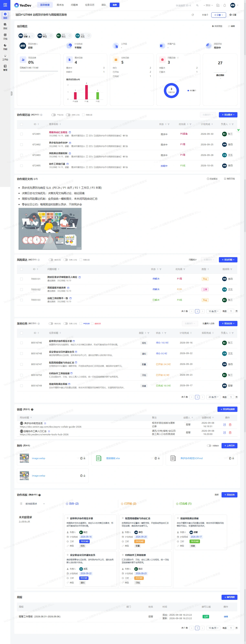Check the 隐藏头图 box in 协作规范项

pos(83,115)
